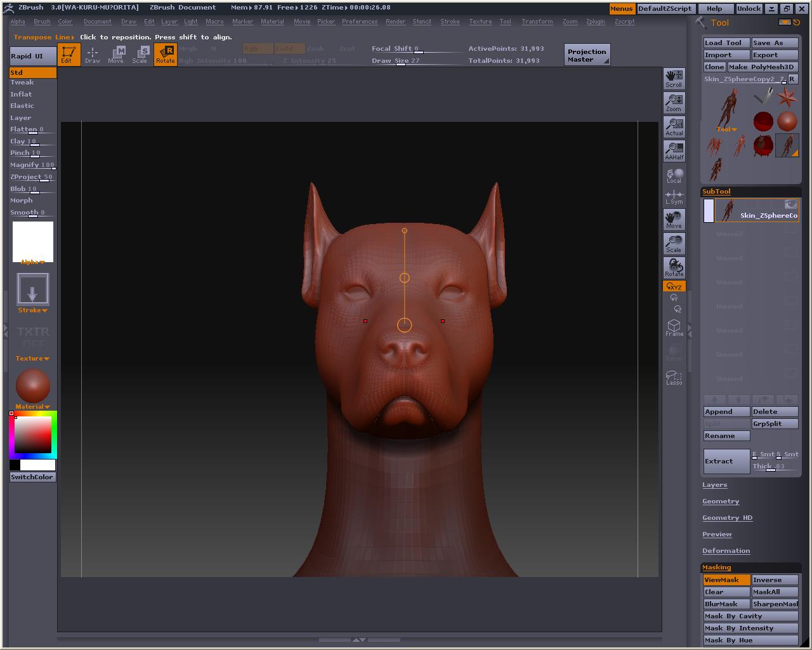Image resolution: width=812 pixels, height=650 pixels.
Task: Click the orange Rotate icon in top toolbar
Action: click(x=165, y=55)
